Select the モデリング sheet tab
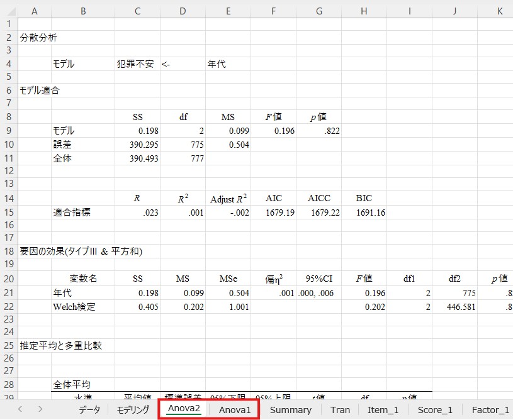The height and width of the screenshot is (420, 513). tap(133, 410)
